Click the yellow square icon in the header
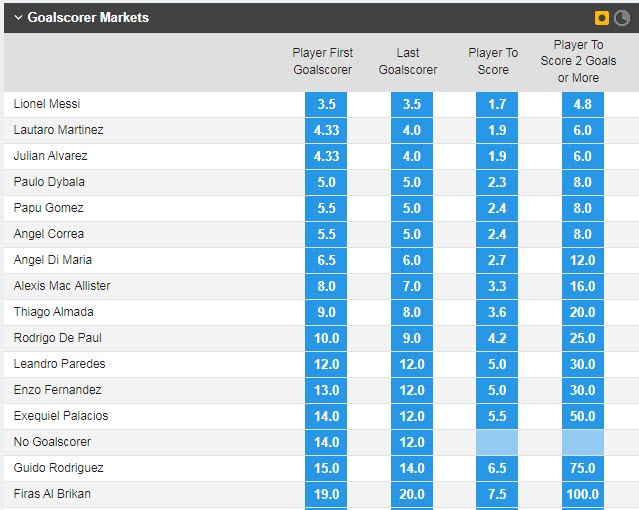The height and width of the screenshot is (510, 639). 602,18
